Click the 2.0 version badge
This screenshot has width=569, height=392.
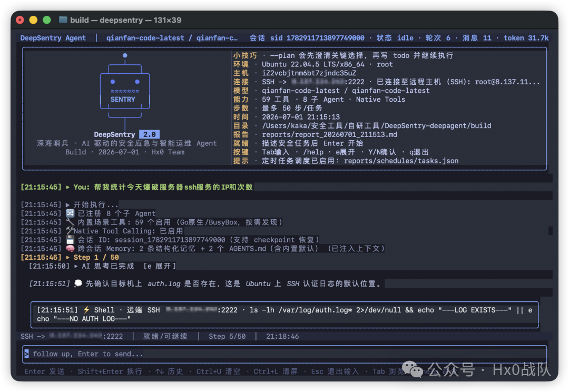(149, 134)
